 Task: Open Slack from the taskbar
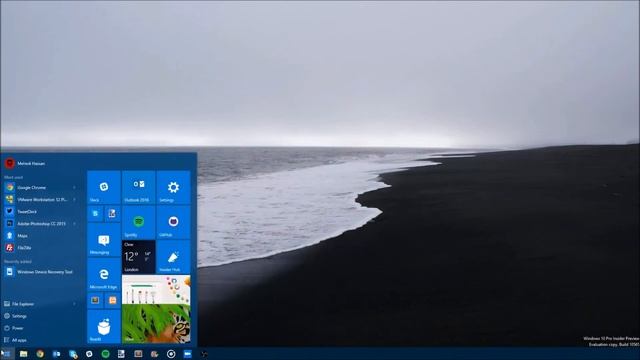(x=89, y=354)
